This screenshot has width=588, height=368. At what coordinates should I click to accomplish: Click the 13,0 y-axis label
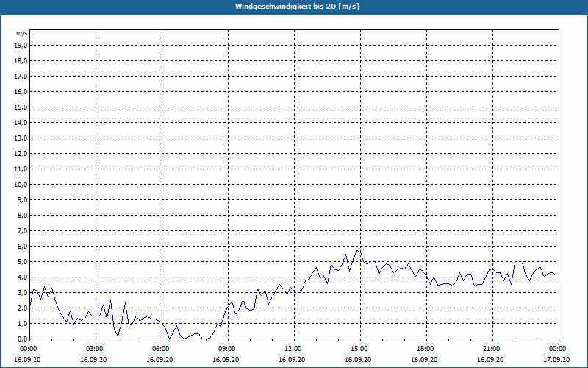pos(21,138)
